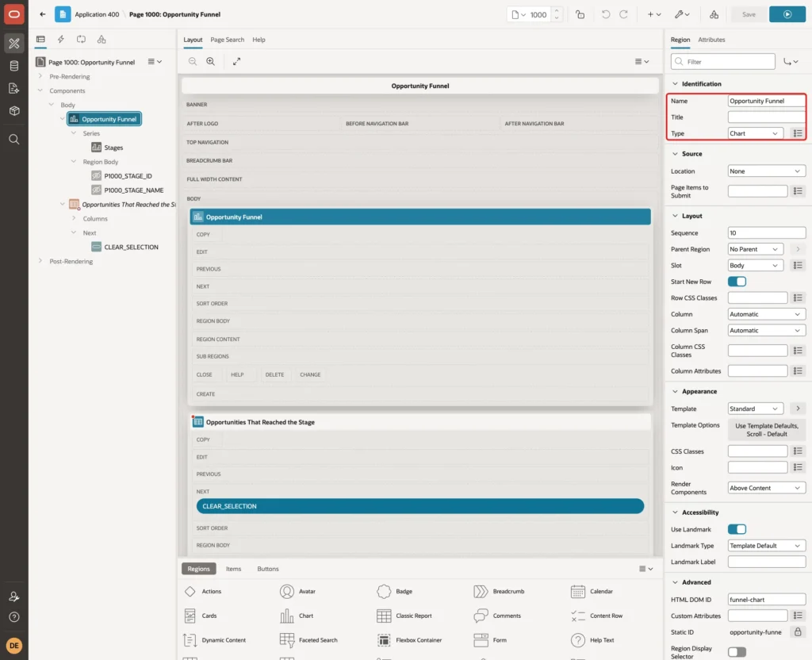Screen dimensions: 812x660
Task: Toggle the Region Display Selector switch
Action: coord(737,652)
